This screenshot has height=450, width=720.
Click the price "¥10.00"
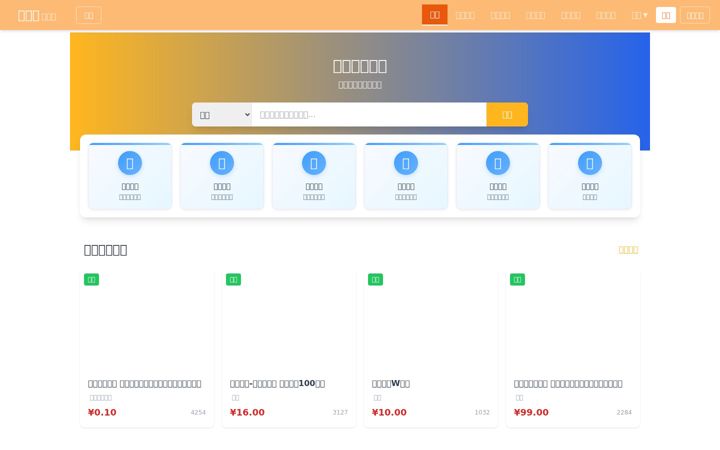pos(389,412)
